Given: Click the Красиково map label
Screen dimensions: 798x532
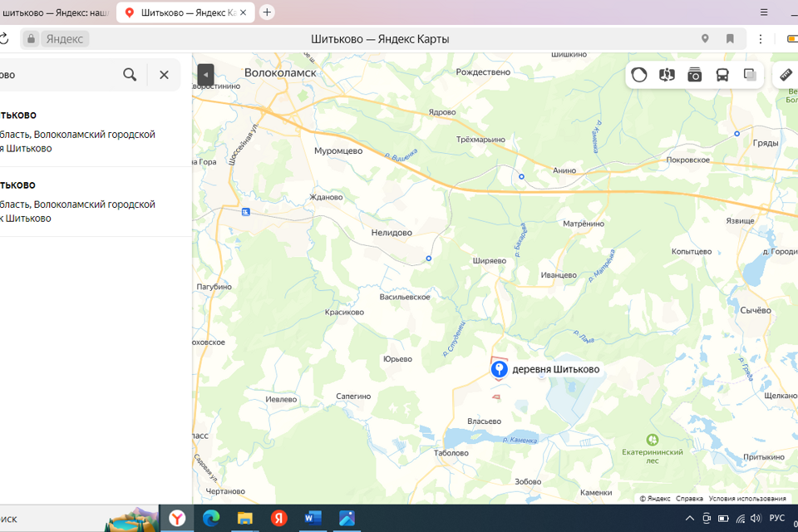Looking at the screenshot, I should [x=344, y=312].
